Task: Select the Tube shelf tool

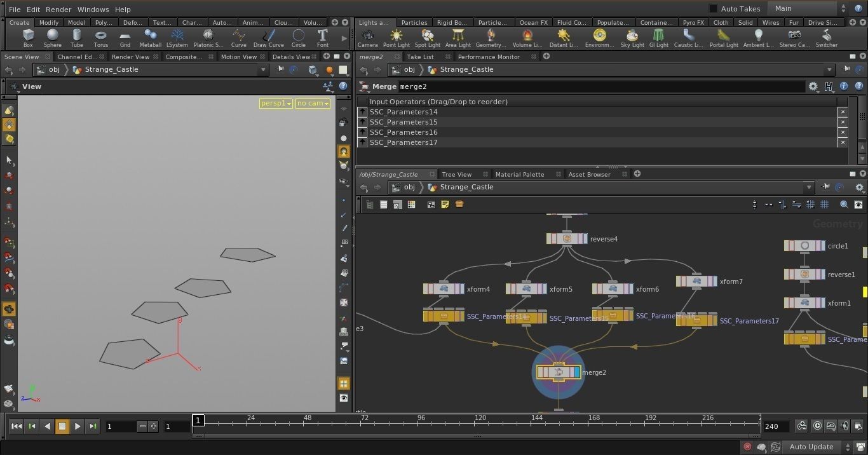Action: tap(77, 38)
